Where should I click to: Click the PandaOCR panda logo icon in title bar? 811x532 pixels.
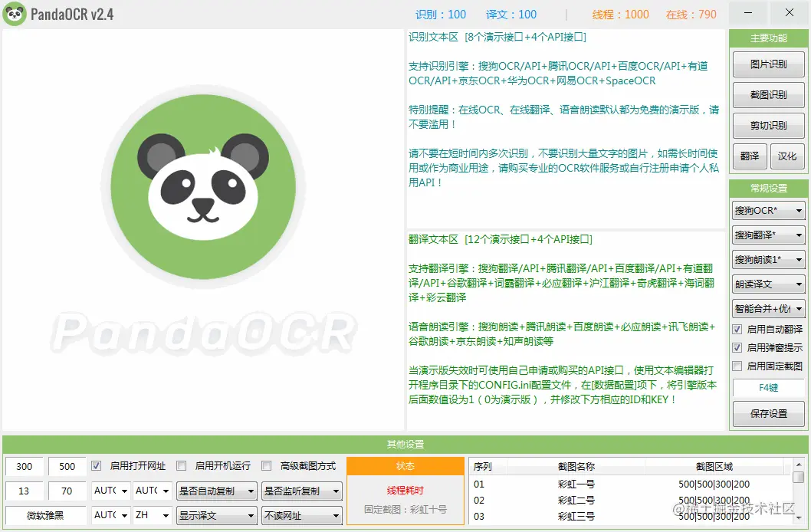coord(15,14)
